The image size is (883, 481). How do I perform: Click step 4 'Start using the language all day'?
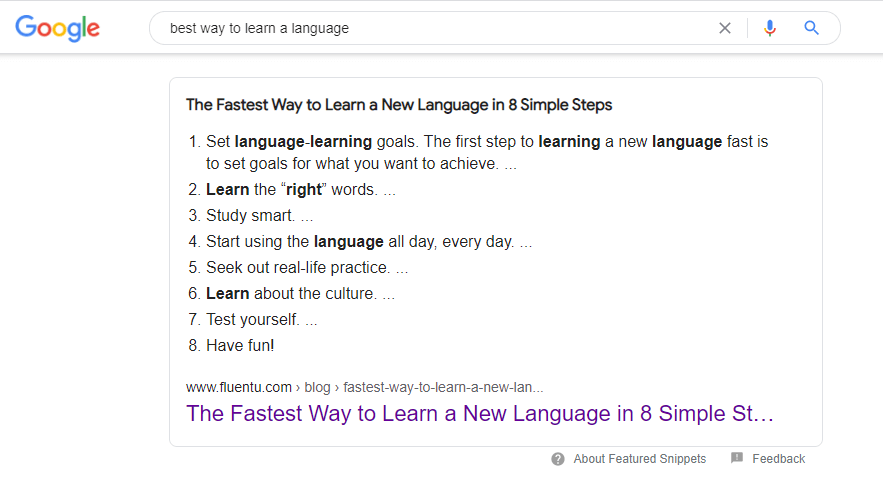(368, 241)
